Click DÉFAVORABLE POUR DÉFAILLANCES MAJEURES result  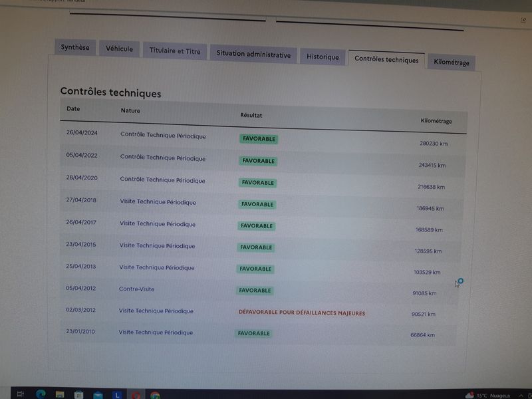302,313
